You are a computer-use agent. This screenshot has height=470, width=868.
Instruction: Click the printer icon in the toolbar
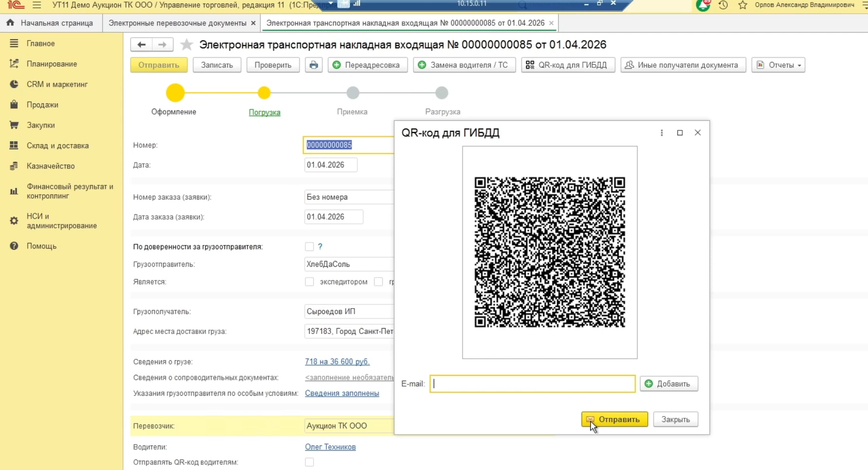314,65
